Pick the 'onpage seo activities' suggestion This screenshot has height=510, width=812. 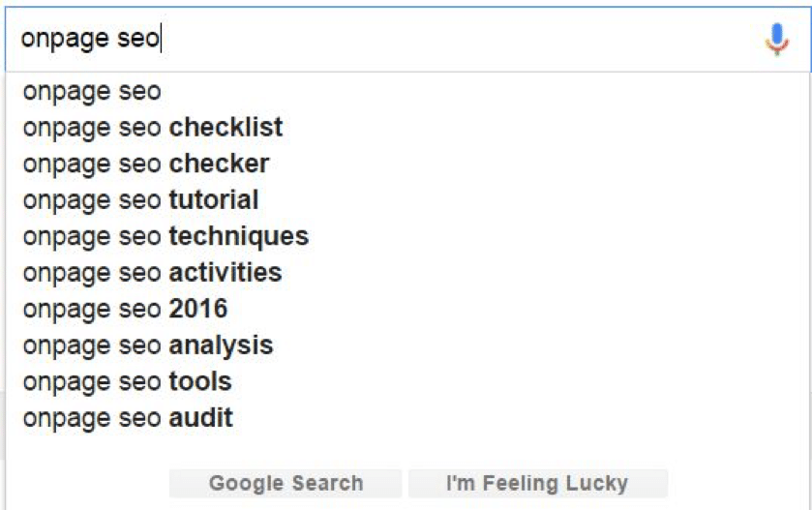click(407, 273)
